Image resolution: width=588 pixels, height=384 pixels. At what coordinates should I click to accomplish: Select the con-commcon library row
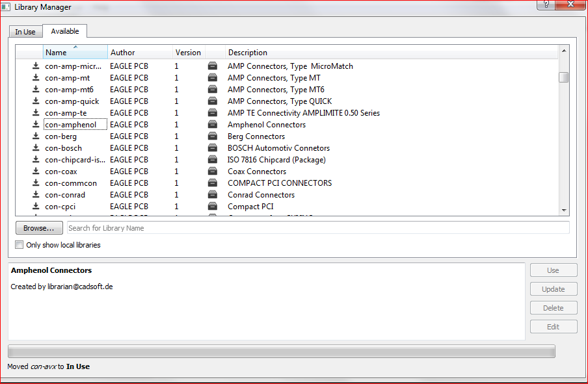(x=71, y=183)
